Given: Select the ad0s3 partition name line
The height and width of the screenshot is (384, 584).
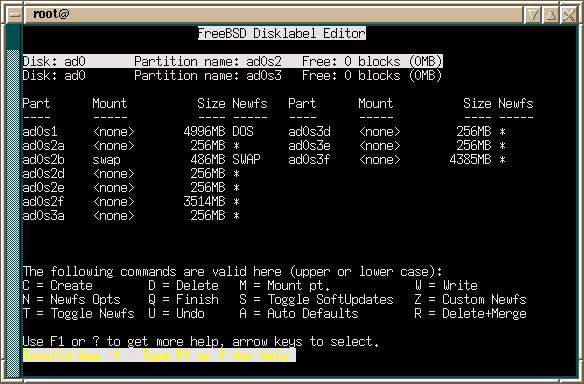Looking at the screenshot, I should [x=232, y=76].
